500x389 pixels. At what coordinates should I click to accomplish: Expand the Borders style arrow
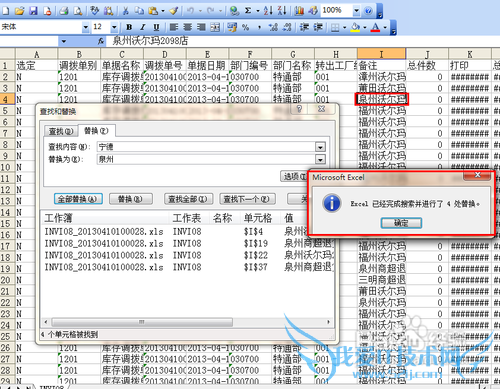click(345, 27)
